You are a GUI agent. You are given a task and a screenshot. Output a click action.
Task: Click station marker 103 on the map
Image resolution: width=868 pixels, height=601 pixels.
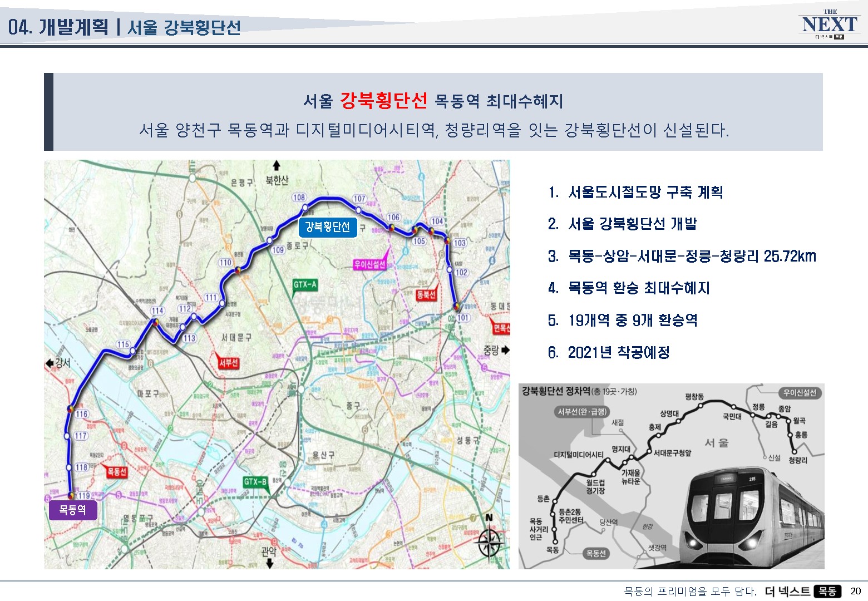[460, 243]
